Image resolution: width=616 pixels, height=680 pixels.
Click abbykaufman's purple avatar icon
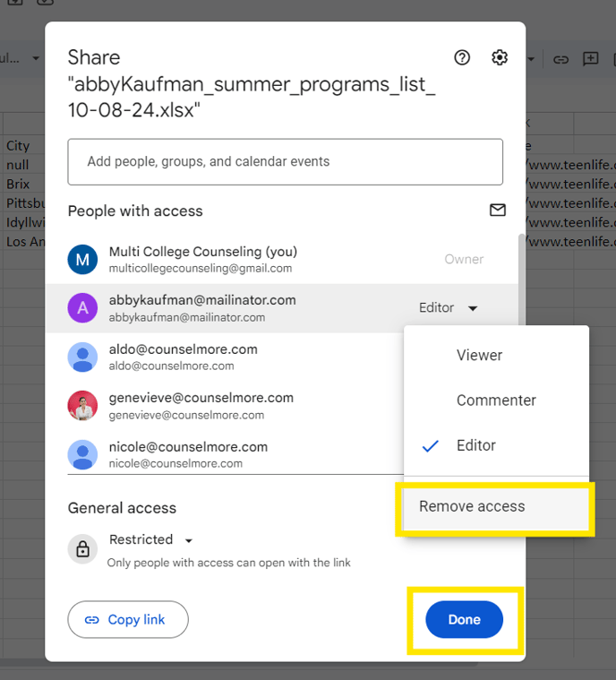[82, 308]
